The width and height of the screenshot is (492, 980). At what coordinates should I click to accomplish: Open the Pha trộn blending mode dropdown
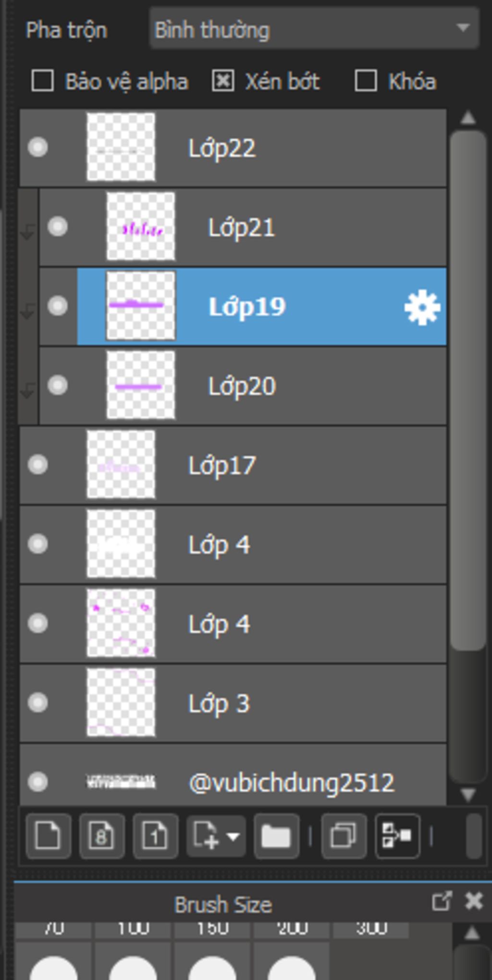point(314,29)
